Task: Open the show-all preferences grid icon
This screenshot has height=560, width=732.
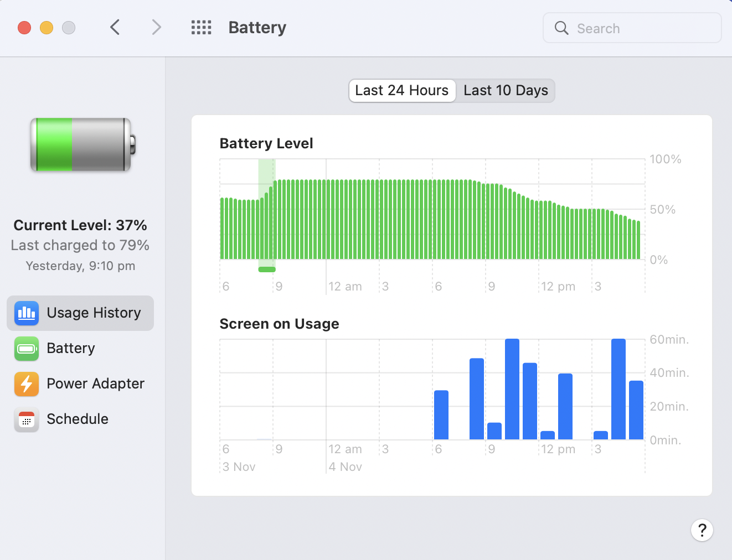Action: [201, 28]
